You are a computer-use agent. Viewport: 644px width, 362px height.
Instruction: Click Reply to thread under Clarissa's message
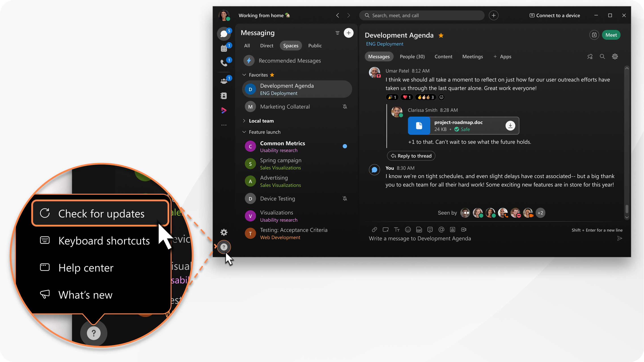click(x=411, y=156)
